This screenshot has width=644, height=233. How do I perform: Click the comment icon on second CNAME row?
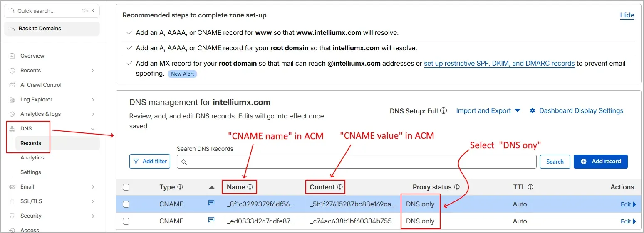[x=211, y=220]
